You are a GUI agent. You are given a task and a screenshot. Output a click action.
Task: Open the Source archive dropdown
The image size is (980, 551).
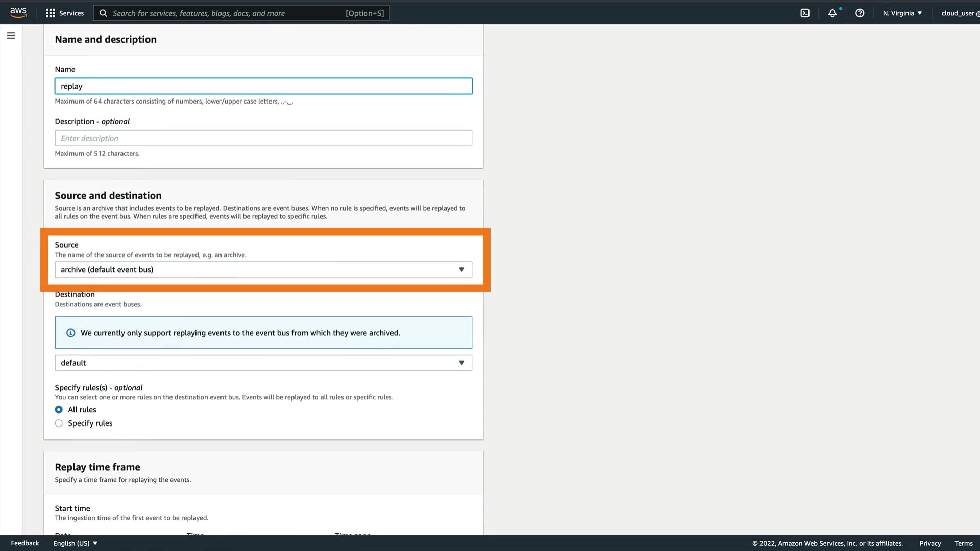point(263,270)
